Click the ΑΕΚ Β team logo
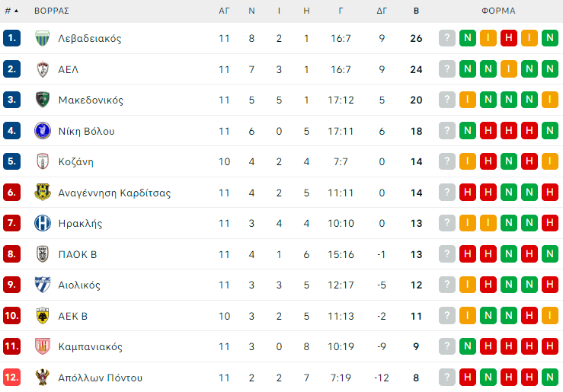563x392 pixels. tap(42, 316)
